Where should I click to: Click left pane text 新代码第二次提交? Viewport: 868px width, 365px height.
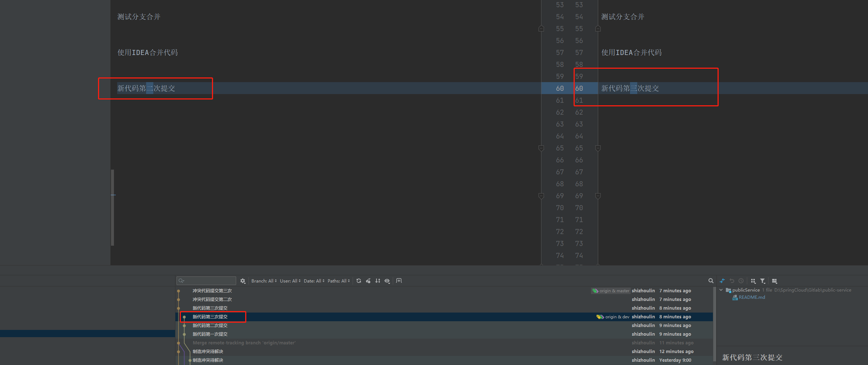point(146,88)
